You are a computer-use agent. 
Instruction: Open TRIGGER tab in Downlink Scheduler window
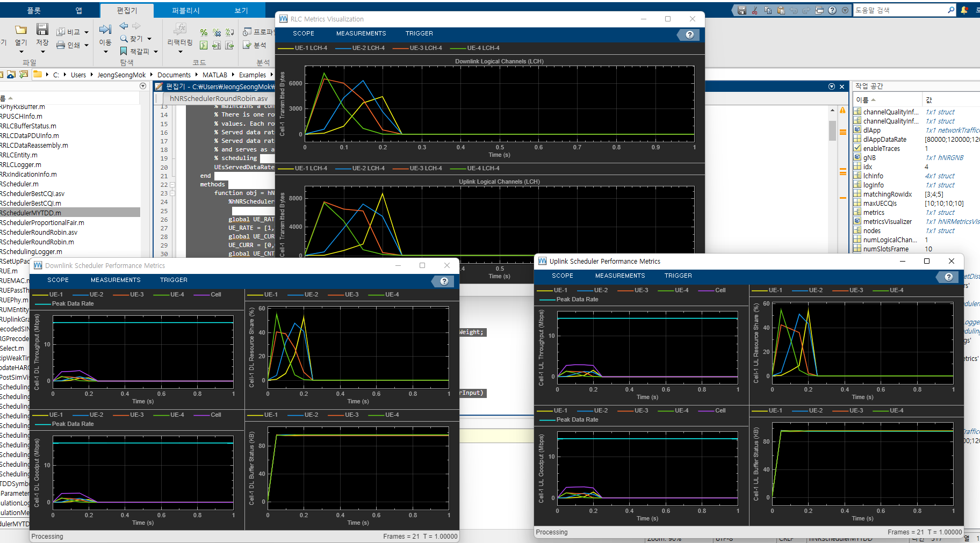[174, 280]
